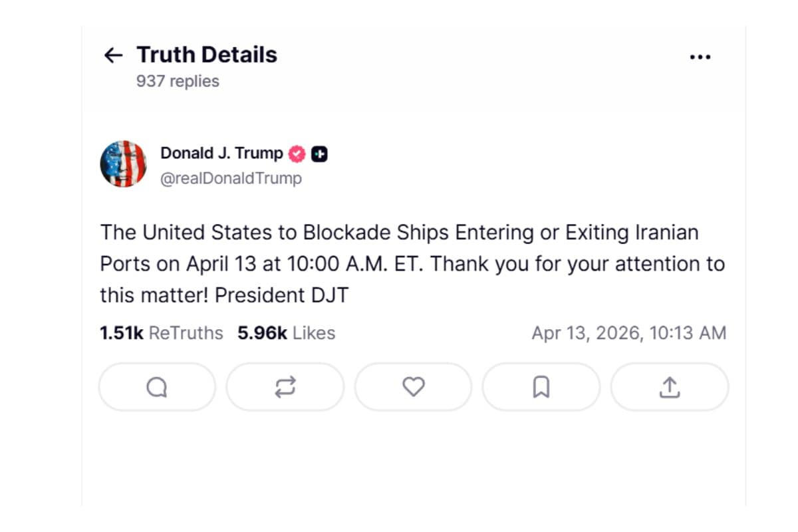Click the Apr 13, 2026, 10:13 AM timestamp
This screenshot has height=532, width=798.
(x=628, y=333)
